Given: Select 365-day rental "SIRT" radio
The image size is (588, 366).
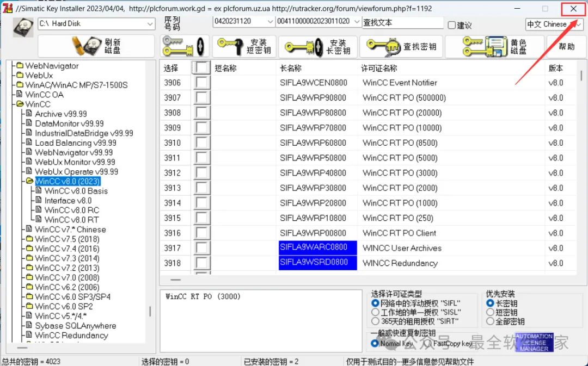Looking at the screenshot, I should (375, 321).
